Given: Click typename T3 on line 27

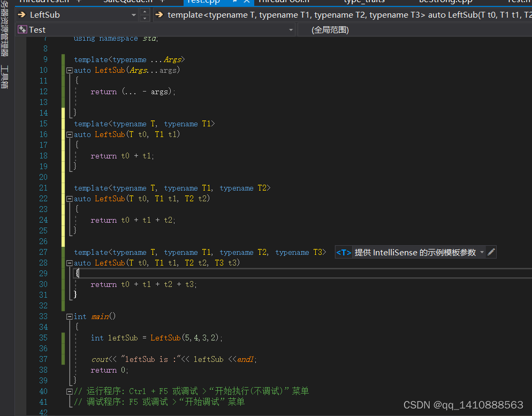Looking at the screenshot, I should click(x=299, y=253).
